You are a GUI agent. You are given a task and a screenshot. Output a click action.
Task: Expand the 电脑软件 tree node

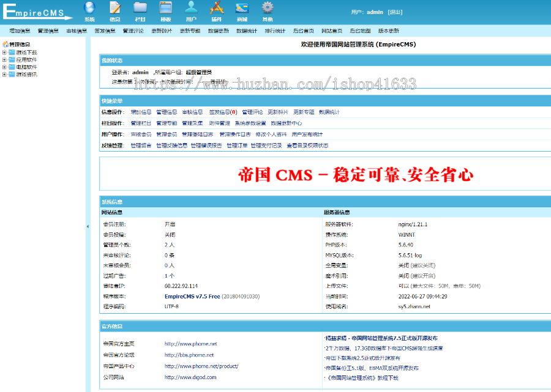[4, 67]
